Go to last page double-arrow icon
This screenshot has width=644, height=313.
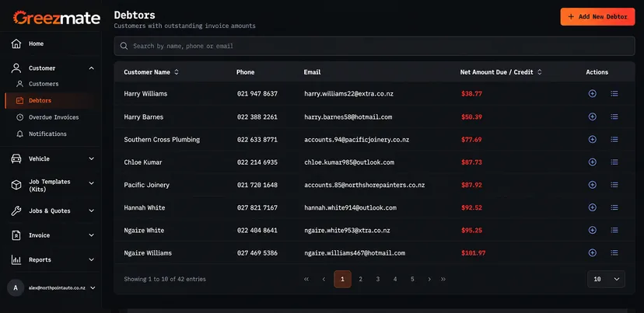coord(443,279)
